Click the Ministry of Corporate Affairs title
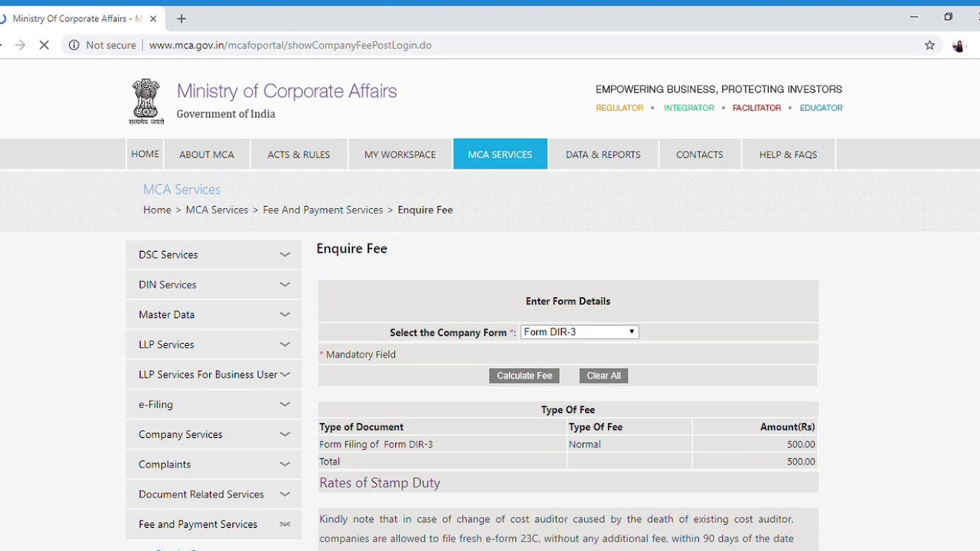This screenshot has width=980, height=551. pyautogui.click(x=286, y=91)
